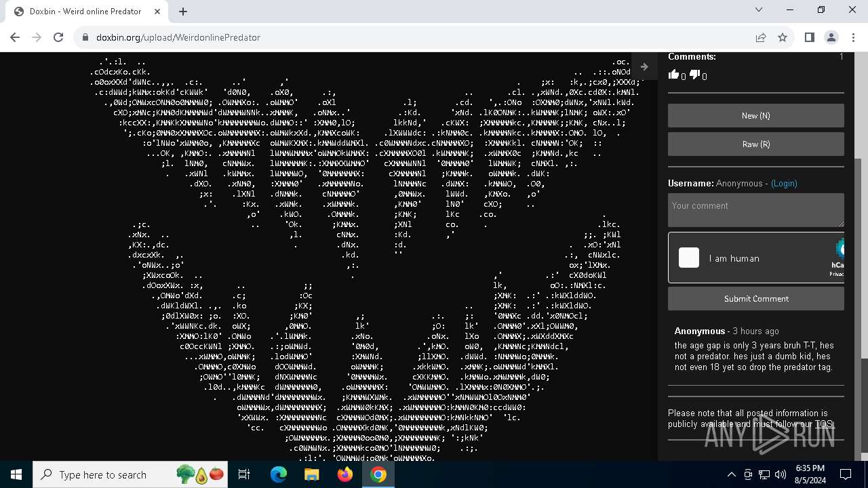This screenshot has width=868, height=488.
Task: Open Chrome profile avatar
Action: click(831, 37)
